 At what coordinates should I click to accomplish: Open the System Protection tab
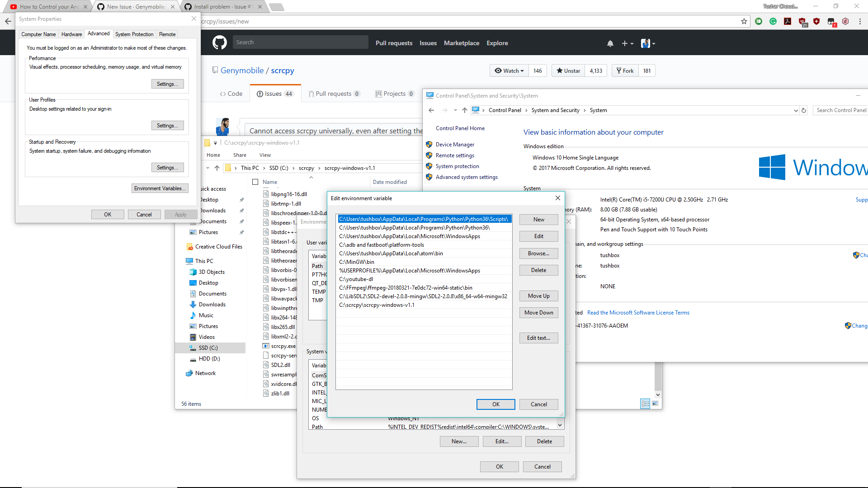coord(134,34)
